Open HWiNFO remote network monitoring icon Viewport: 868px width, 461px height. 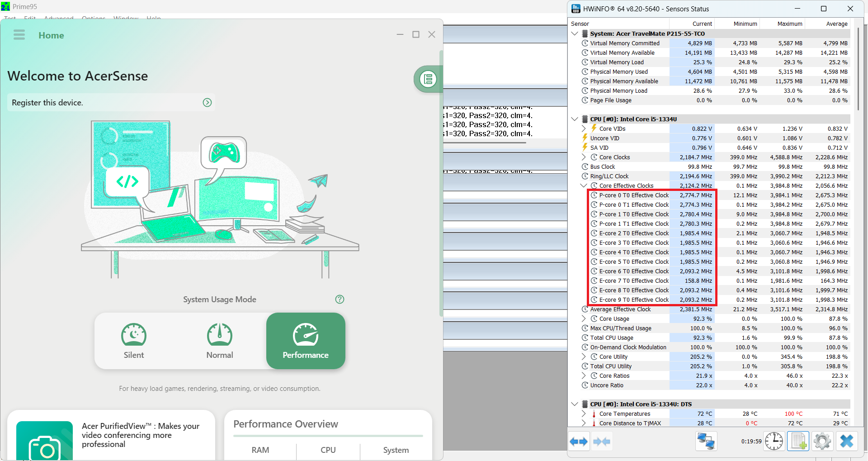tap(706, 441)
